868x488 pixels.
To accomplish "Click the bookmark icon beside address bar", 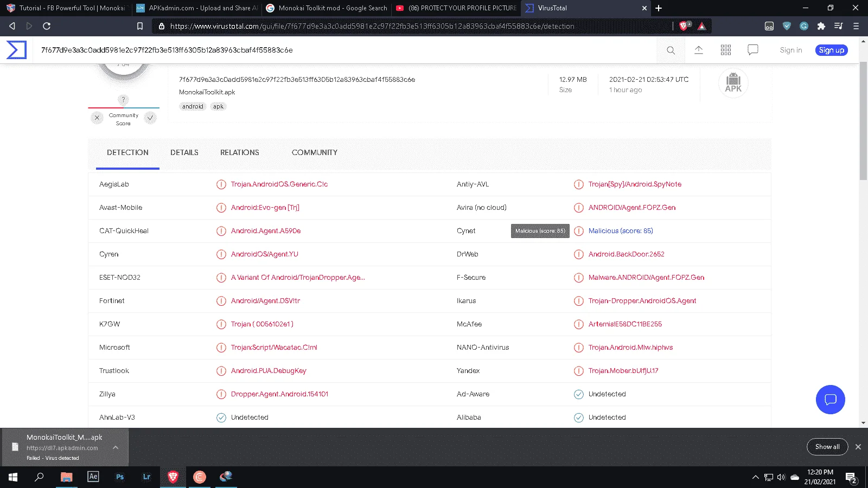I will pos(140,26).
